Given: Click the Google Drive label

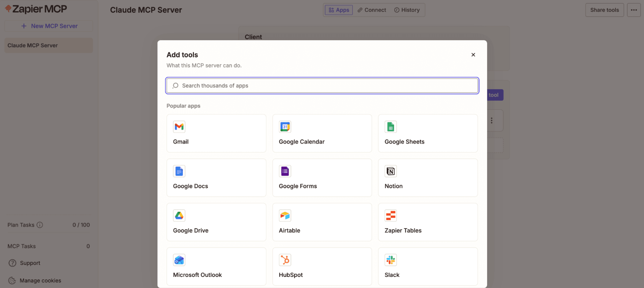Looking at the screenshot, I should coord(191,230).
